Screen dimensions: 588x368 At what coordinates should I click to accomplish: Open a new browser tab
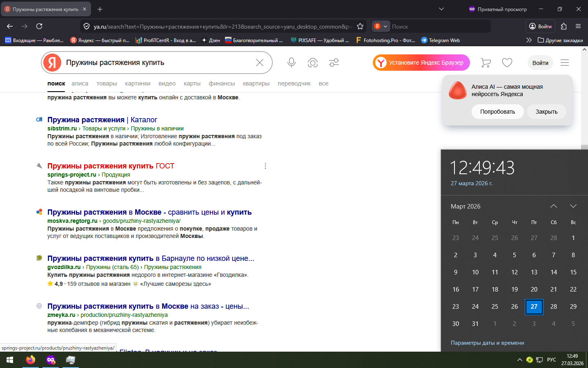pyautogui.click(x=100, y=9)
